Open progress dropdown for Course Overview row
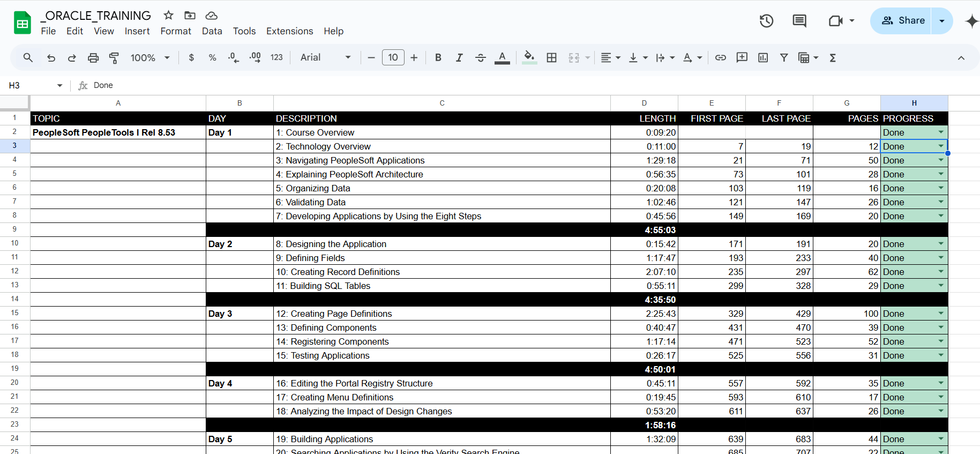 941,132
